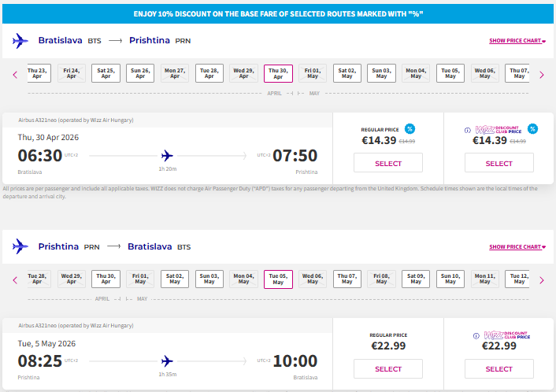Select return WIZZ Discount Club €22.99 fare
Viewport: 556px width, 392px height.
(499, 368)
